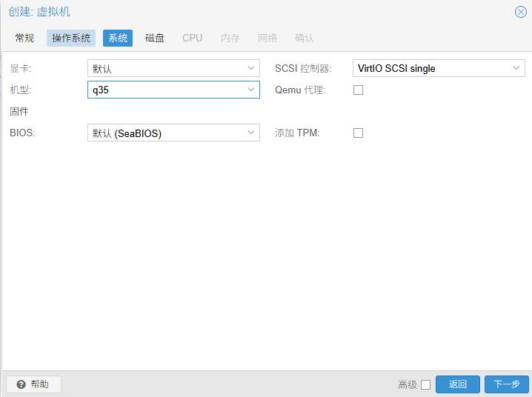
Task: Expand the BIOS SeaBIOS dropdown arrow
Action: click(251, 133)
